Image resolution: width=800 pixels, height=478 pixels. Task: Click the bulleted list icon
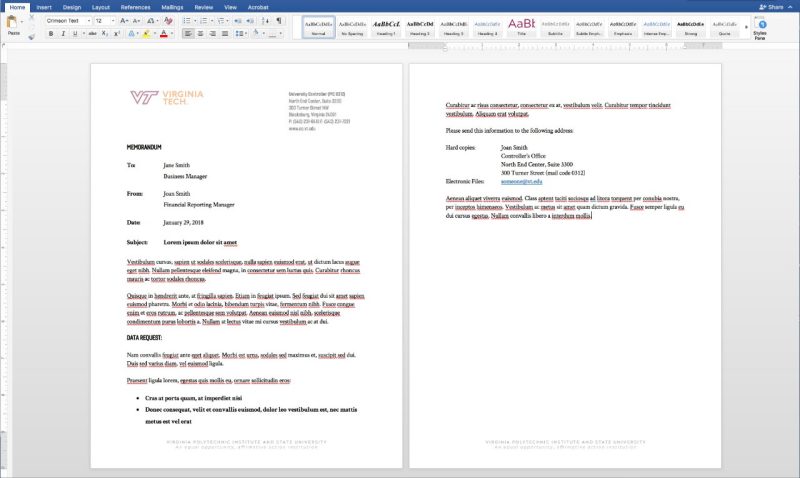(x=187, y=21)
